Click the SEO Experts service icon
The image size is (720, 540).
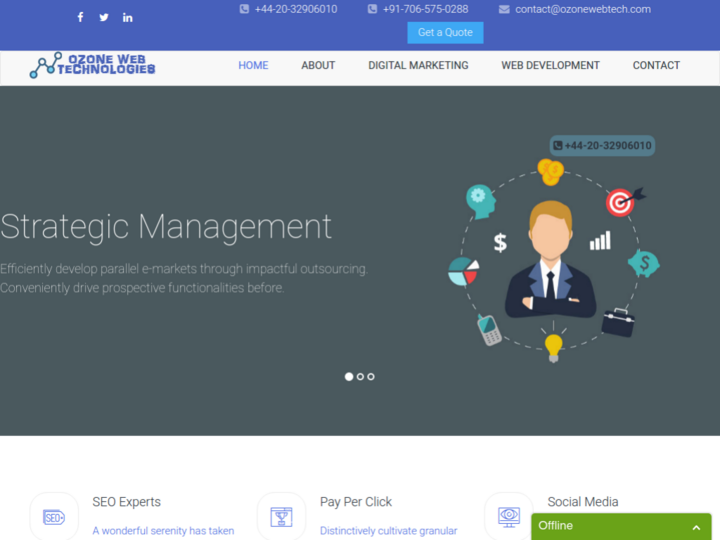pos(54,517)
